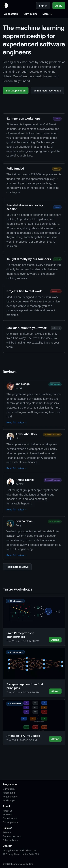Click the Sign in button
Image resolution: width=68 pixels, height=868 pixels.
tap(43, 6)
